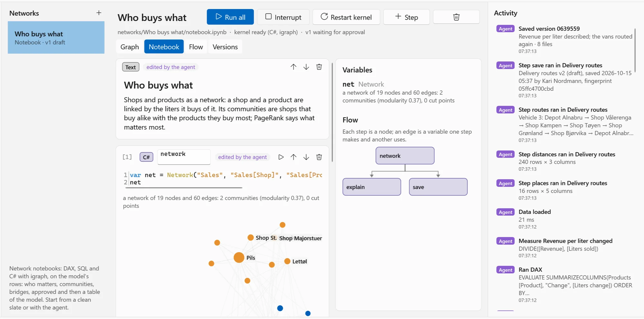Delete the network code cell
The height and width of the screenshot is (319, 644).
[x=319, y=157]
